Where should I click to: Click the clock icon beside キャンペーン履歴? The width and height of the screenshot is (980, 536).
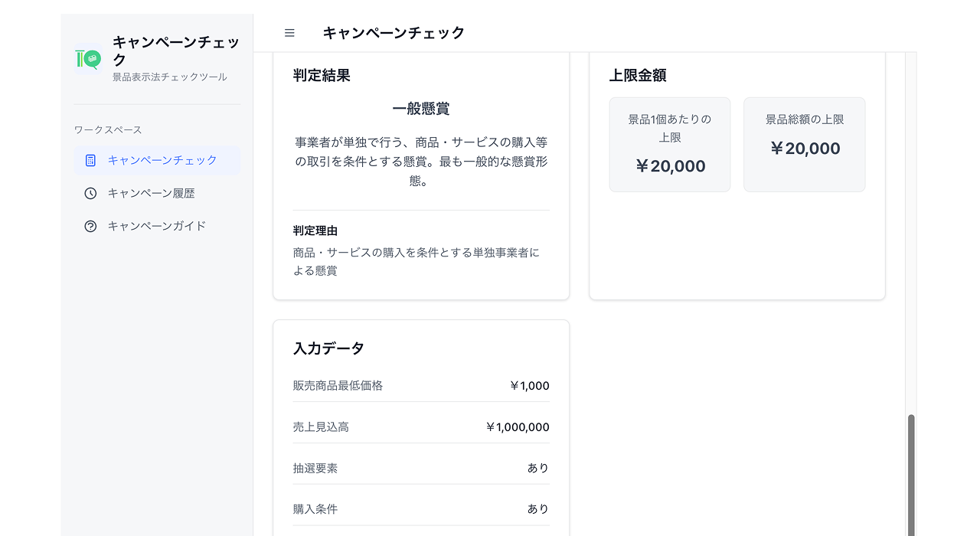pyautogui.click(x=90, y=193)
